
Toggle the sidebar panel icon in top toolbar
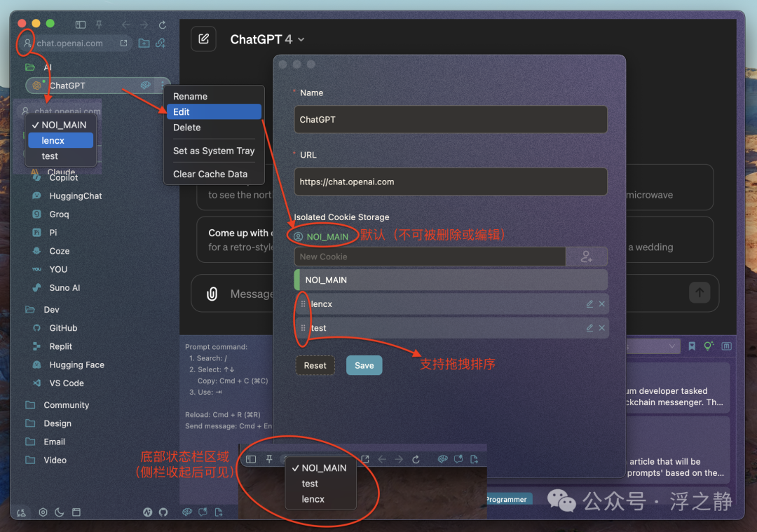click(81, 25)
